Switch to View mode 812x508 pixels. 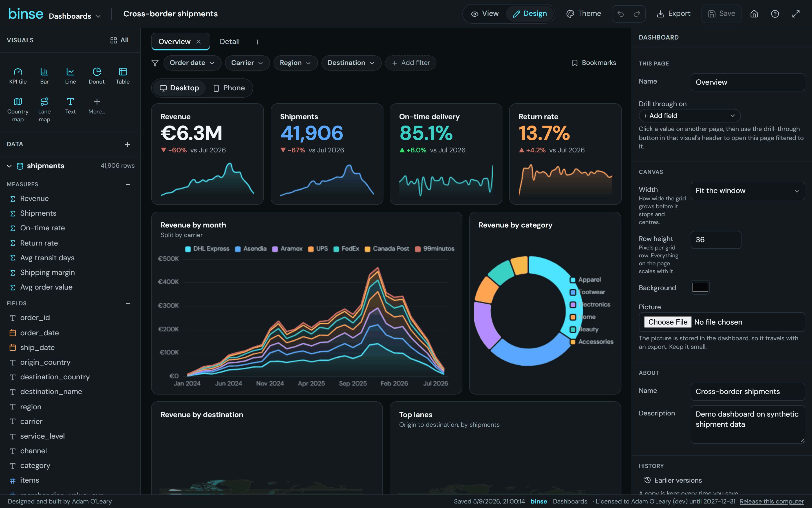click(485, 14)
